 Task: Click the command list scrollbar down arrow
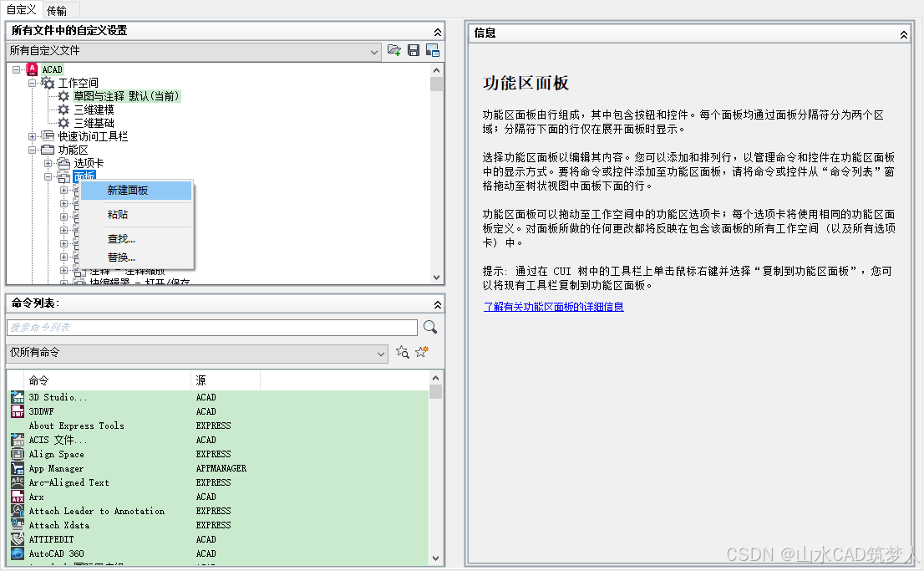(x=435, y=558)
